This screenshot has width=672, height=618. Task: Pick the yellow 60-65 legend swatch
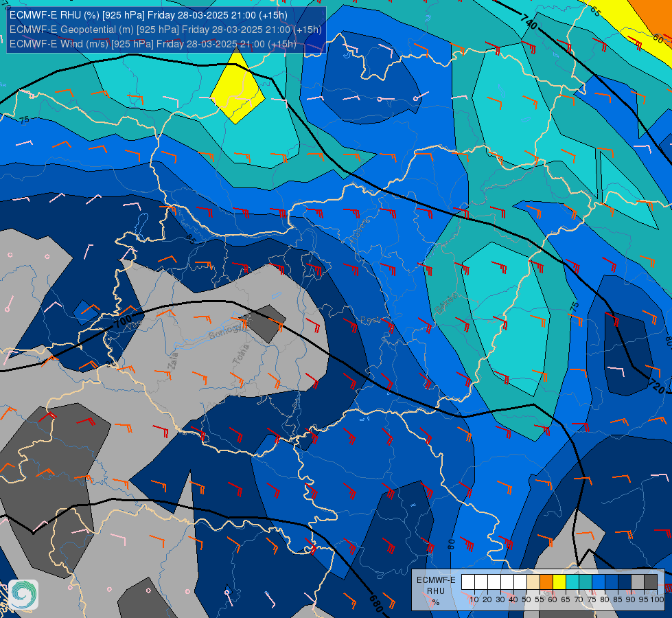[x=559, y=582]
